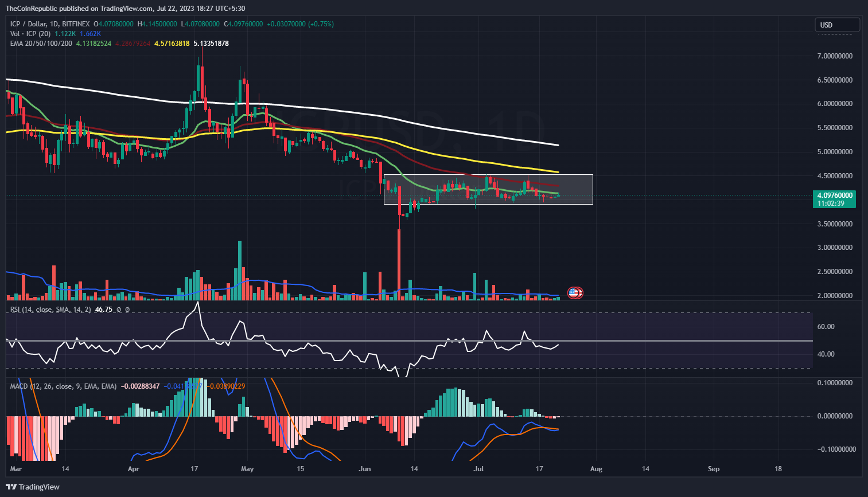868x497 pixels.
Task: Click the 'Apr' label on the time axis
Action: click(134, 469)
